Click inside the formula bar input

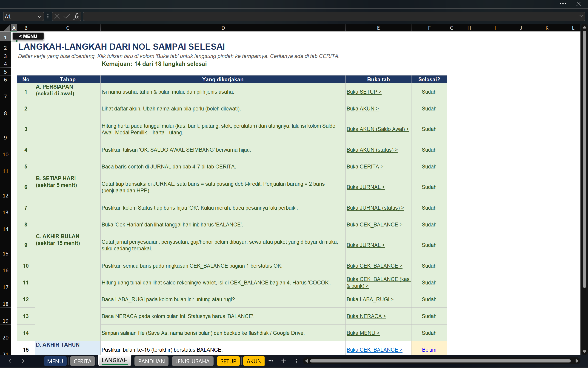click(331, 16)
